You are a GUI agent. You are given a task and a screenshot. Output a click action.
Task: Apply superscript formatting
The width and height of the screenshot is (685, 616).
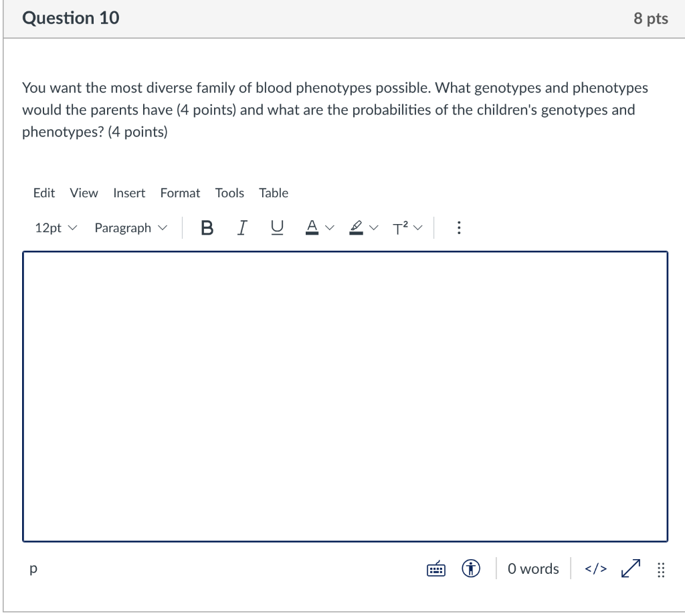click(401, 227)
